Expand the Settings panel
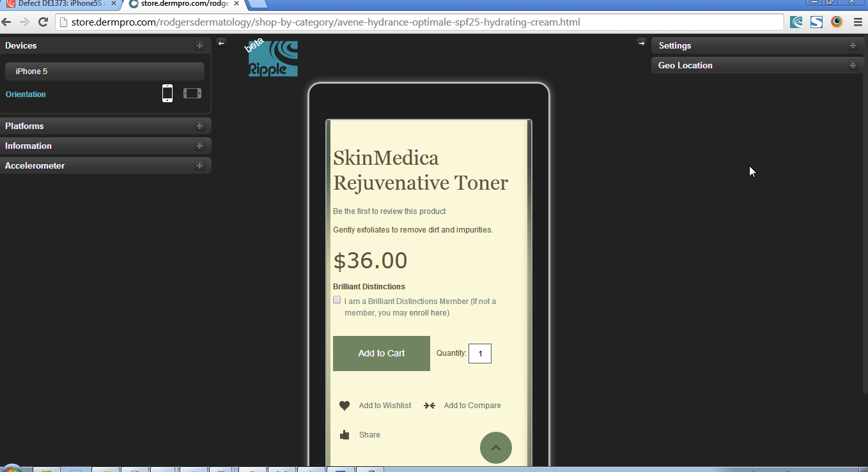This screenshot has width=868, height=472. click(757, 45)
